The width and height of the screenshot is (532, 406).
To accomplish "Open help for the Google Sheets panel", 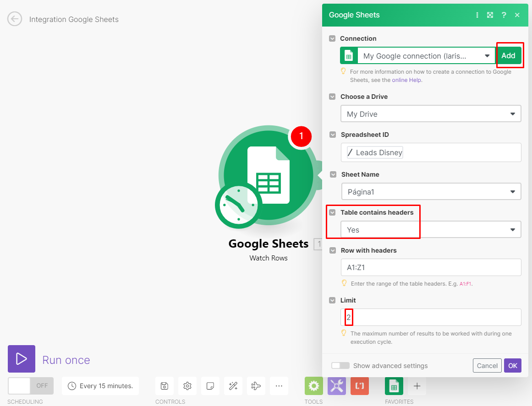I will [x=504, y=15].
